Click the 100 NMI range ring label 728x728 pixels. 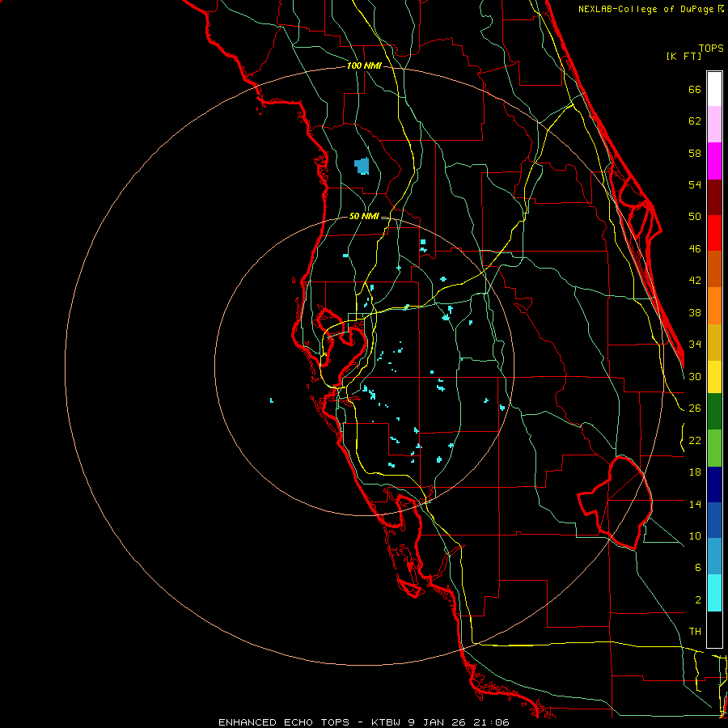pos(364,66)
